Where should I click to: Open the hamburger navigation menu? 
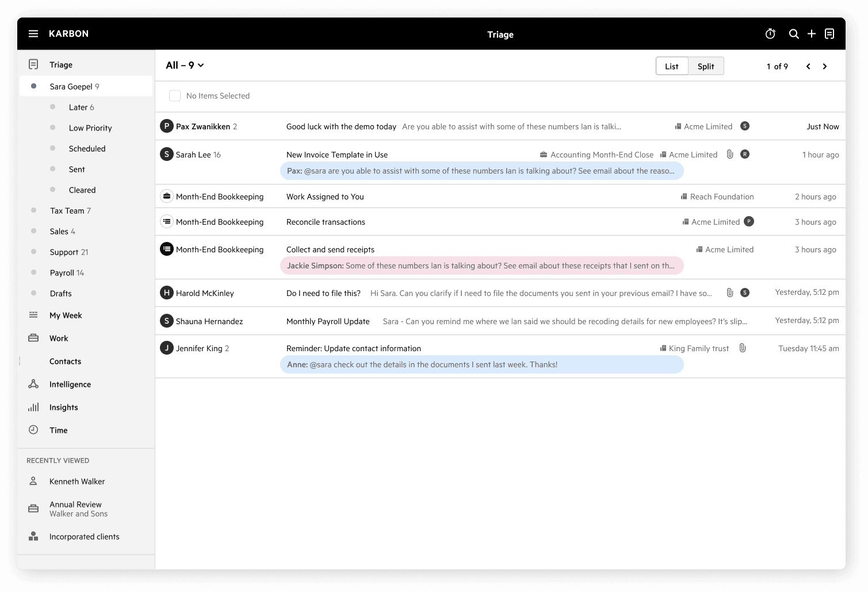coord(33,34)
